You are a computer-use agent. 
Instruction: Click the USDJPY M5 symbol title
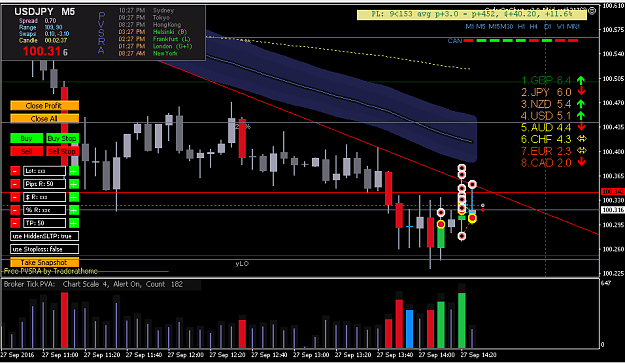[45, 12]
